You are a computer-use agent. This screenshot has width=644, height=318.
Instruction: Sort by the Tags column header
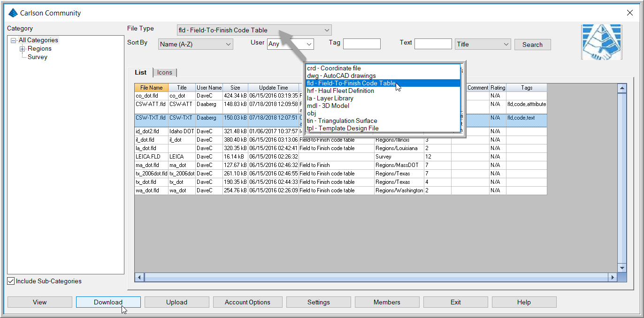point(527,88)
